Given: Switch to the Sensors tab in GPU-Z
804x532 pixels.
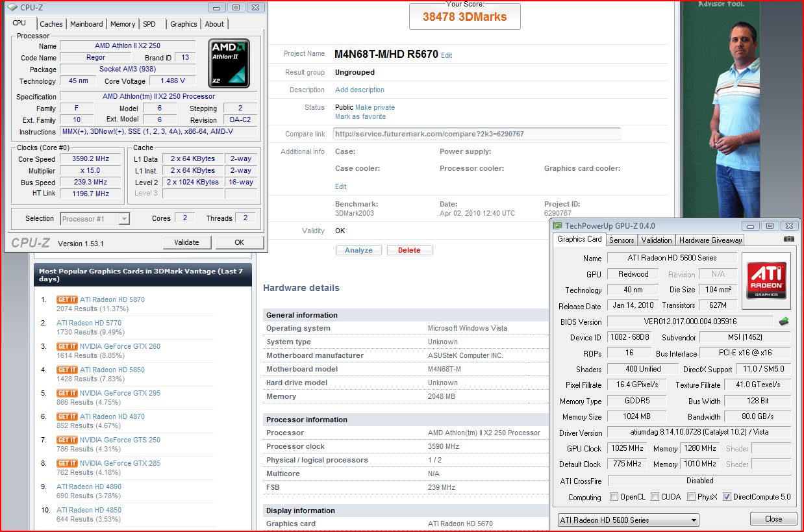Looking at the screenshot, I should coord(622,240).
